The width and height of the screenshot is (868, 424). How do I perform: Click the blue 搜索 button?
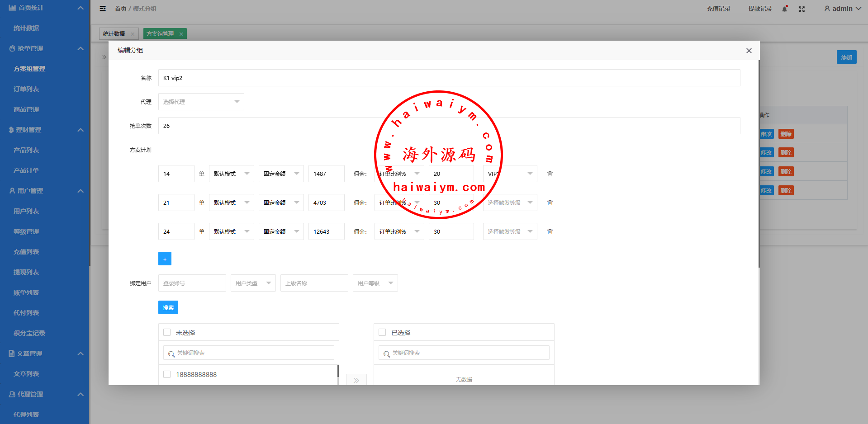168,307
